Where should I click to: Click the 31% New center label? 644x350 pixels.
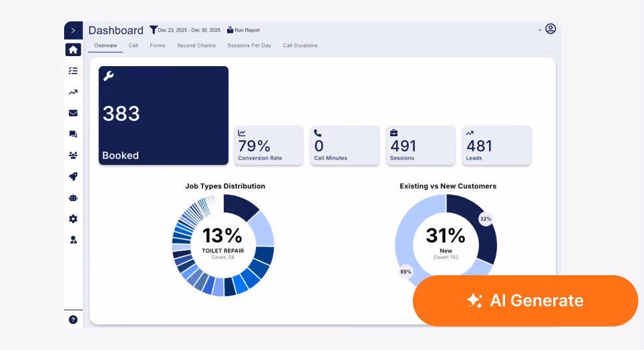[446, 242]
